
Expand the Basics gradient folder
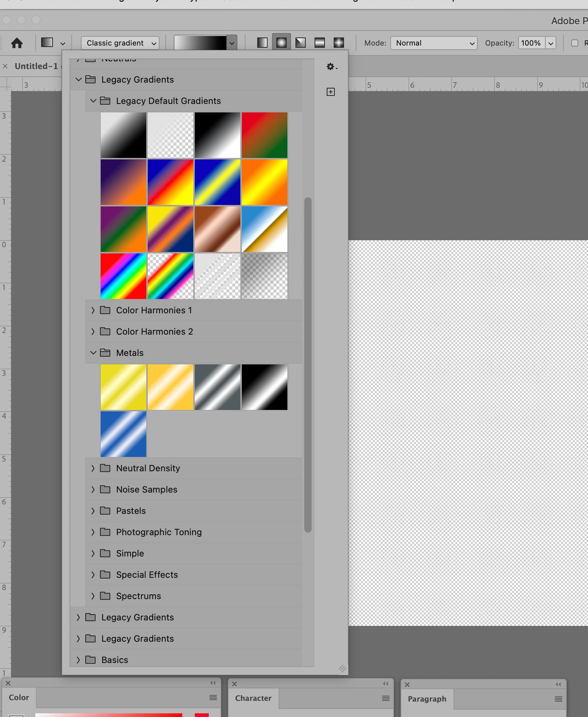[78, 660]
